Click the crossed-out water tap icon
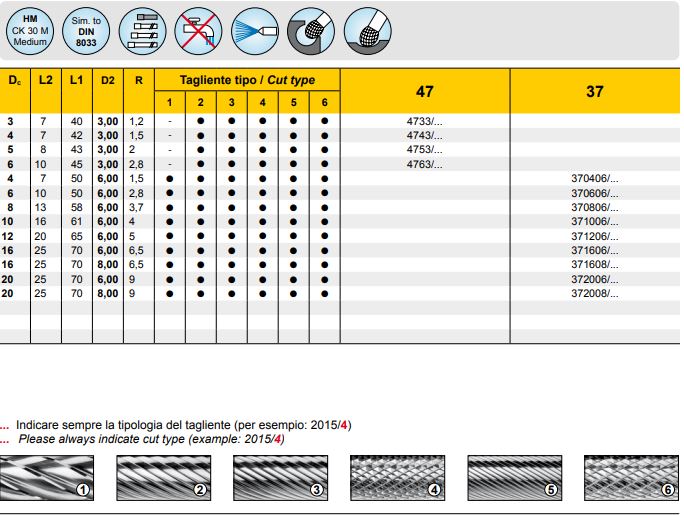684x515 pixels. pyautogui.click(x=197, y=32)
